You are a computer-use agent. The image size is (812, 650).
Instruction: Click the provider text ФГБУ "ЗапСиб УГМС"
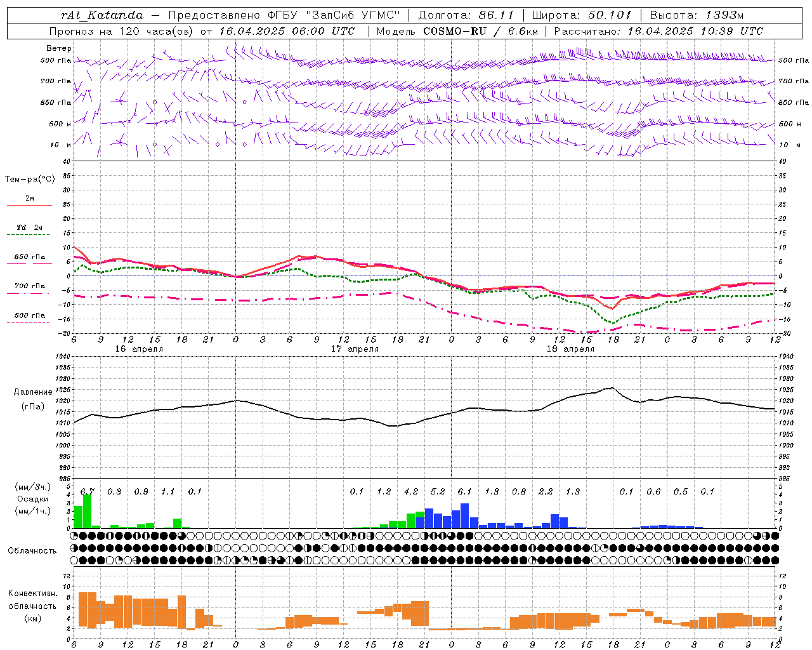click(334, 15)
